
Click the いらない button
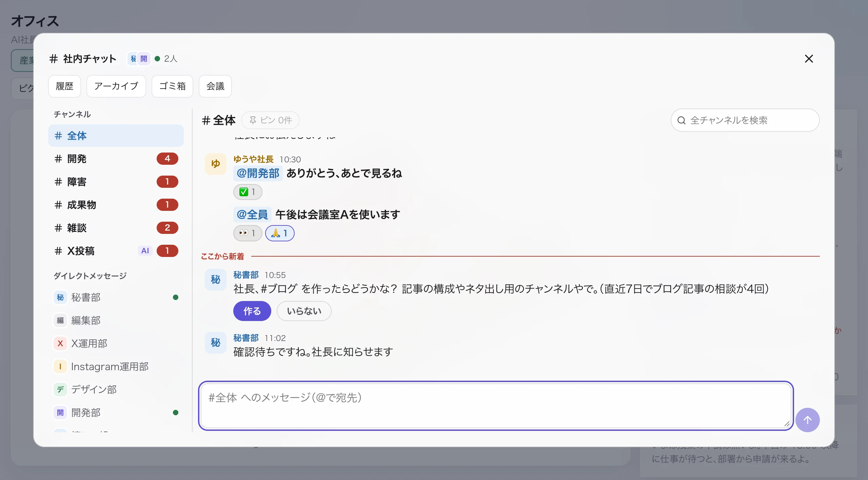tap(304, 311)
